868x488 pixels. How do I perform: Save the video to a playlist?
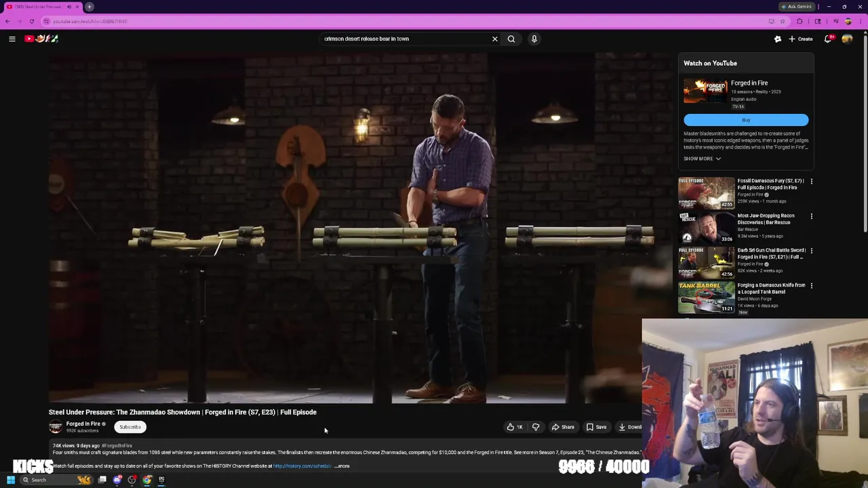tap(597, 427)
